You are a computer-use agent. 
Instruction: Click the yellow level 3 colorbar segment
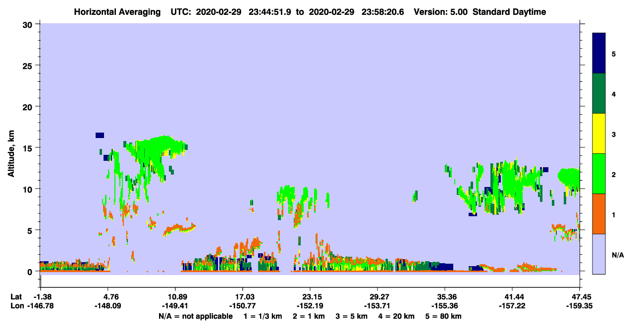[x=599, y=134]
